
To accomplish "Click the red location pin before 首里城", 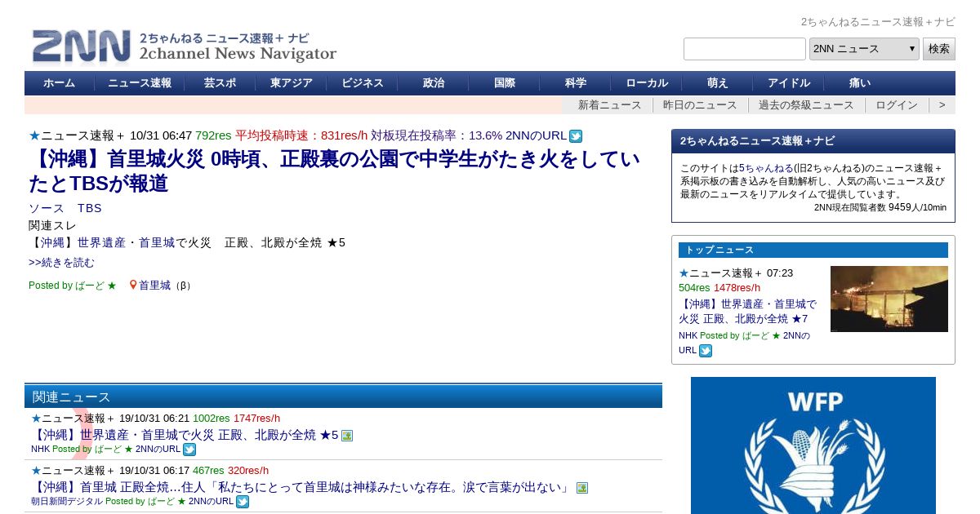I will 133,286.
